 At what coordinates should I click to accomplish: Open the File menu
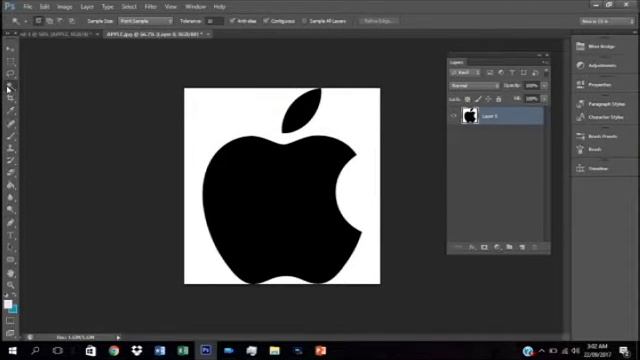coord(27,7)
